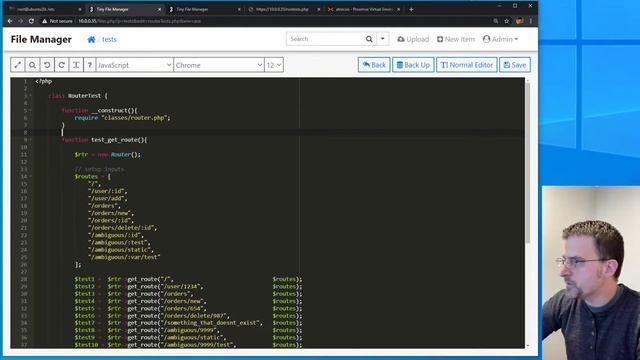This screenshot has height=360, width=640.
Task: Click the $rtr = new Router() line
Action: (x=108, y=155)
